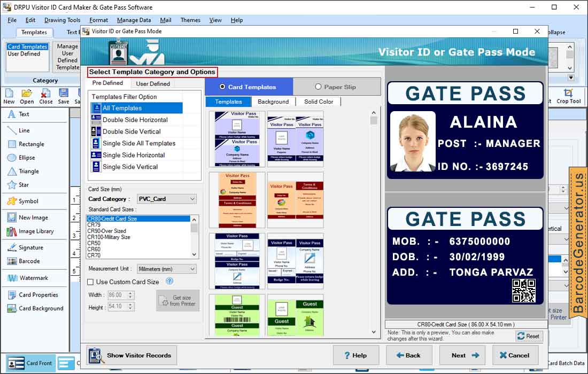The width and height of the screenshot is (588, 374).
Task: Cancel the Gate Pass Mode wizard
Action: click(515, 355)
